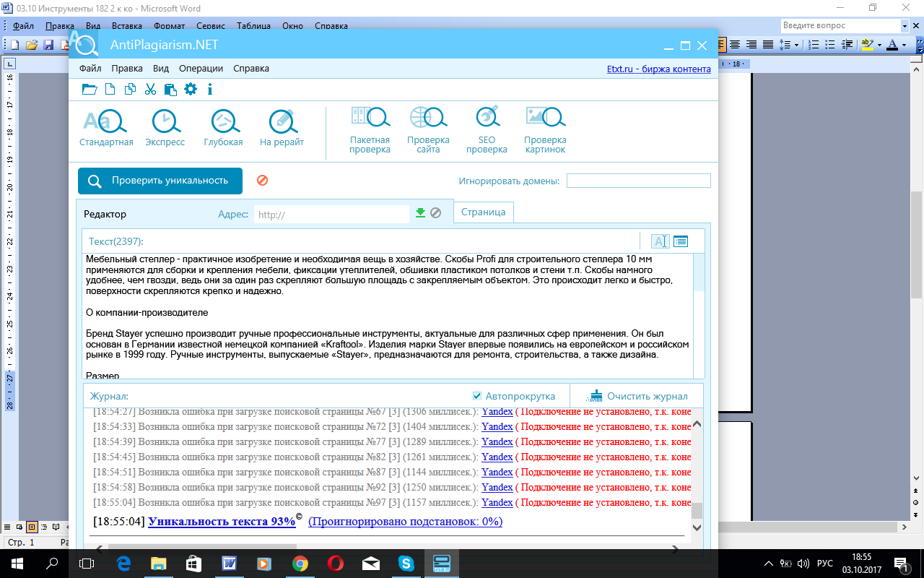Click the Игнорировать домены input field
The height and width of the screenshot is (578, 924).
coord(639,181)
